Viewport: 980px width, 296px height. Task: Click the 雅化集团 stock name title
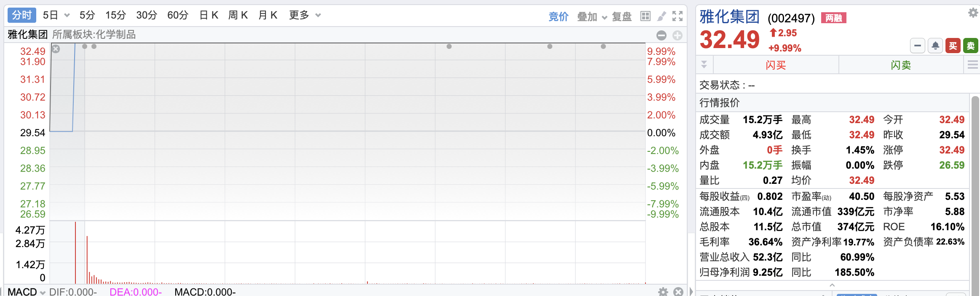729,17
